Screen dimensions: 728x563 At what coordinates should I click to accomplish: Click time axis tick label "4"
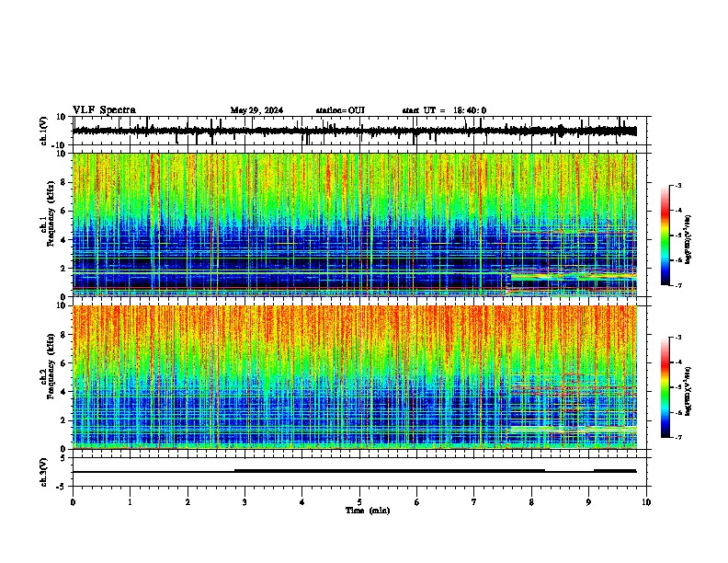(301, 502)
